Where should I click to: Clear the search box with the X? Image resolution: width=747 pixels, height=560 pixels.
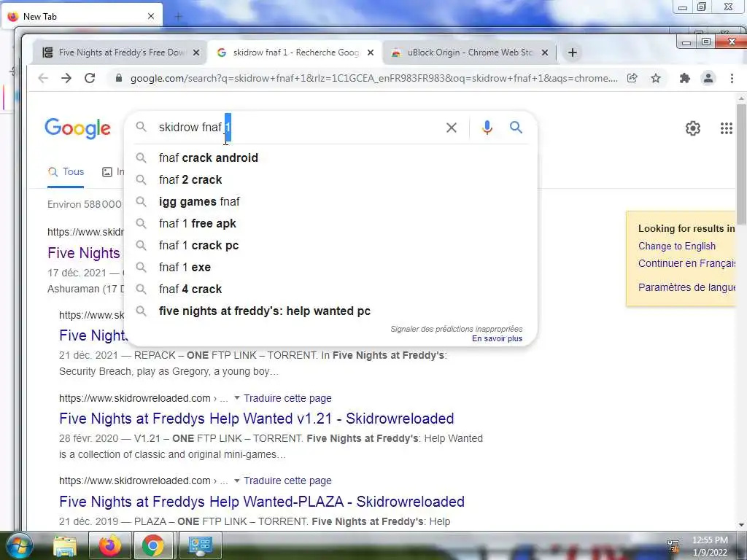point(451,128)
